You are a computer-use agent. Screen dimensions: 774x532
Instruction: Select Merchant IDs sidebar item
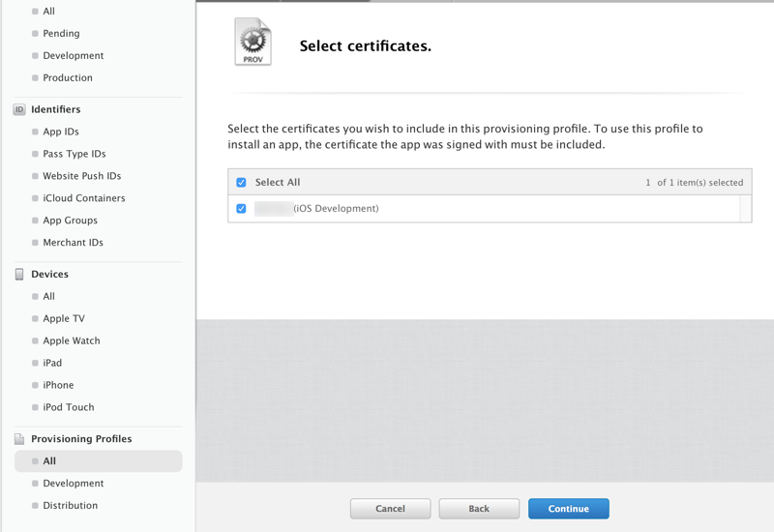click(73, 243)
